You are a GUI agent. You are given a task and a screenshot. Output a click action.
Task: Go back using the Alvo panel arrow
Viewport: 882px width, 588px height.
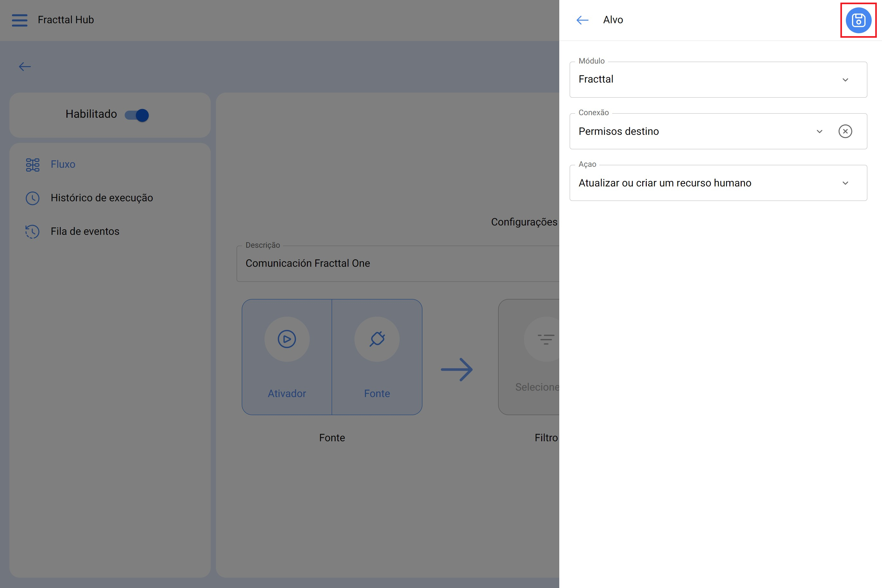[x=582, y=20]
